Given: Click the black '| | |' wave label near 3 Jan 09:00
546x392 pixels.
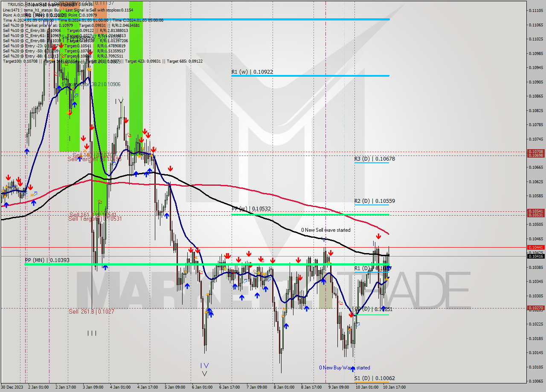Looking at the screenshot, I should pyautogui.click(x=92, y=333).
